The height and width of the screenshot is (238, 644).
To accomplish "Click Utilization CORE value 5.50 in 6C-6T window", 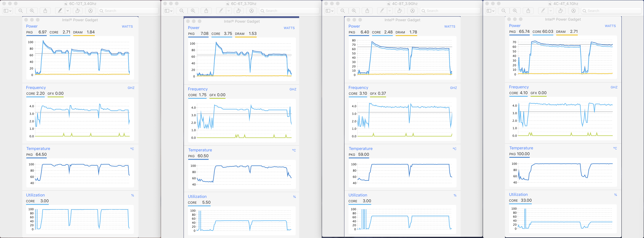I will (x=206, y=202).
